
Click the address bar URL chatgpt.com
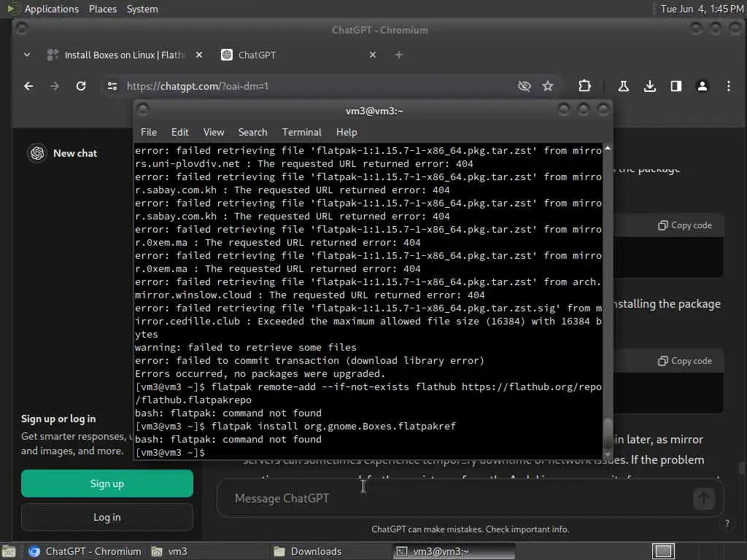point(197,86)
